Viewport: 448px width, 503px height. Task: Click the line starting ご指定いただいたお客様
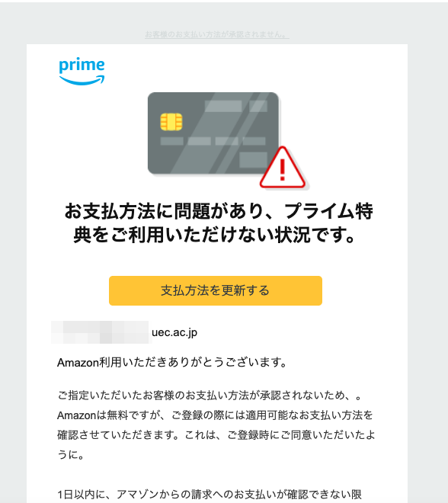[210, 396]
